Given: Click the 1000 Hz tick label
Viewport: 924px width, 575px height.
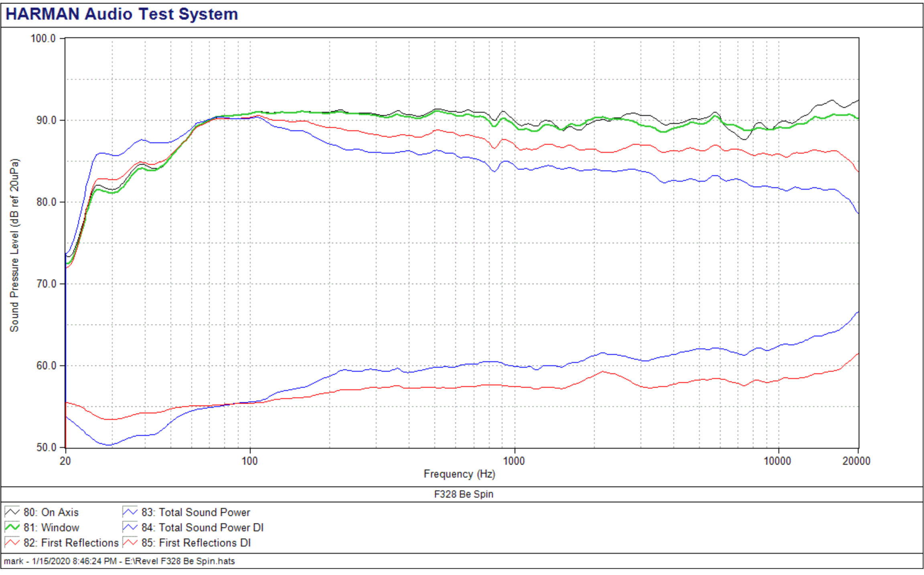Looking at the screenshot, I should click(x=513, y=461).
